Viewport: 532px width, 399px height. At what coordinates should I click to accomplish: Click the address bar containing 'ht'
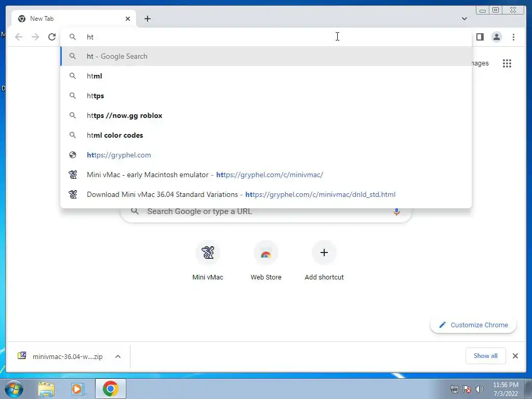(266, 37)
